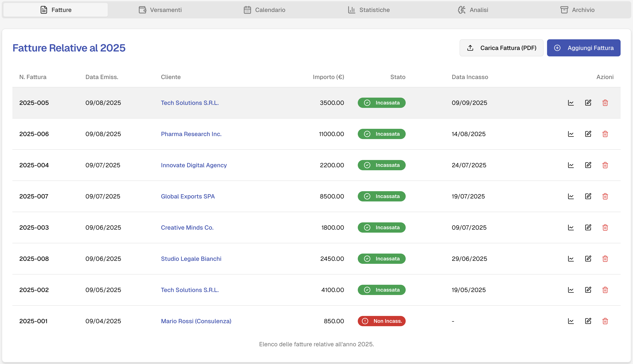Click Carica Fattura (PDF) button
633x364 pixels.
pyautogui.click(x=501, y=48)
